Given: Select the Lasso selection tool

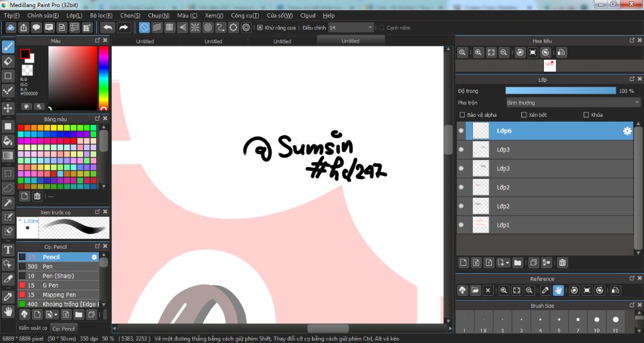Looking at the screenshot, I should 8,188.
